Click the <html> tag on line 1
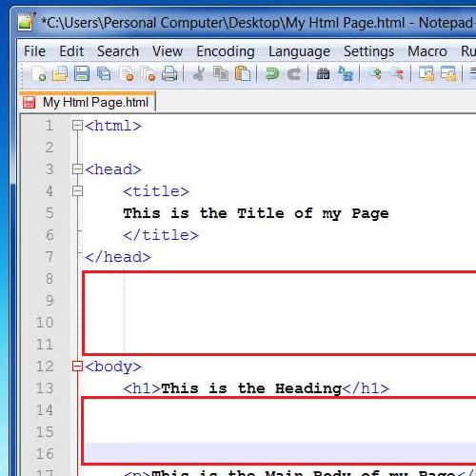 point(113,126)
